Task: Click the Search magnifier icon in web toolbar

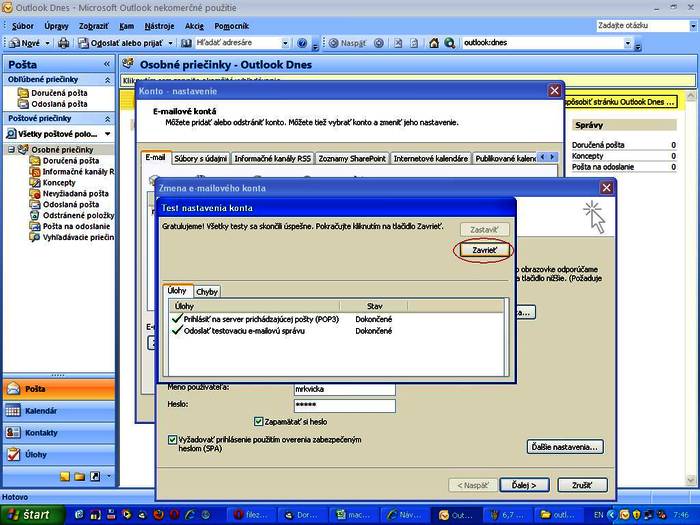Action: (x=450, y=43)
